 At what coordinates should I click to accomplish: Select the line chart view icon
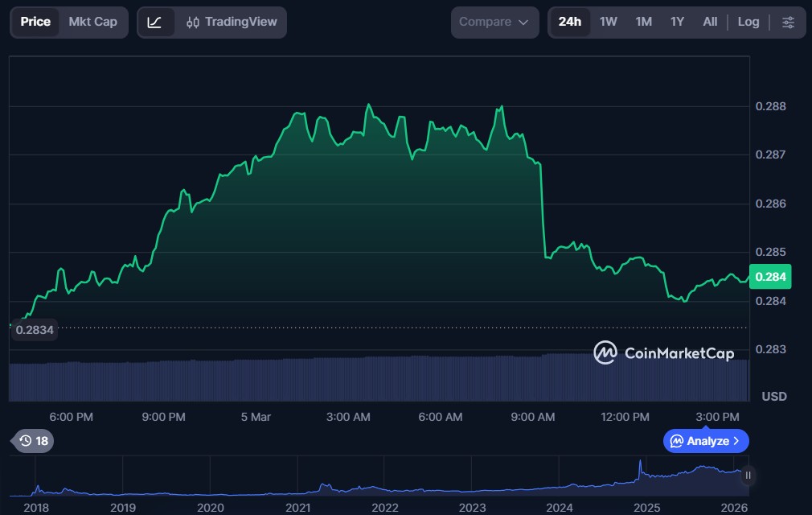click(x=155, y=22)
